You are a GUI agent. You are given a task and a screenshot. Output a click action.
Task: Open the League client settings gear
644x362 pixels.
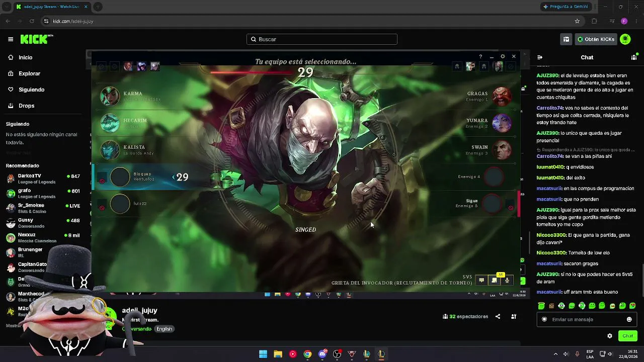pos(503,57)
